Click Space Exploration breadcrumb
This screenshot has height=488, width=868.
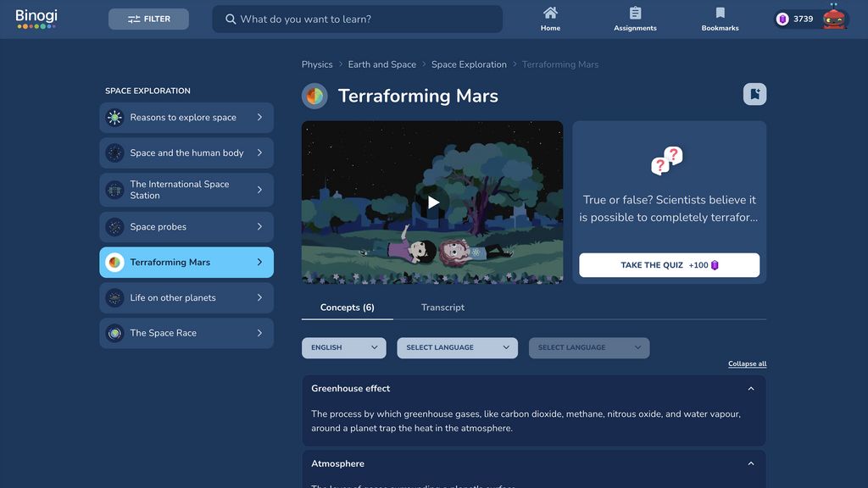tap(469, 64)
